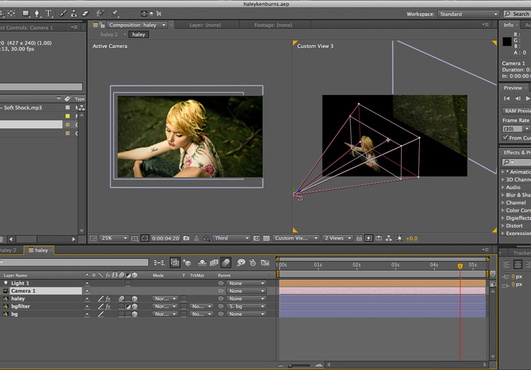Select the haley timeline tab
531x370 pixels.
pos(38,250)
